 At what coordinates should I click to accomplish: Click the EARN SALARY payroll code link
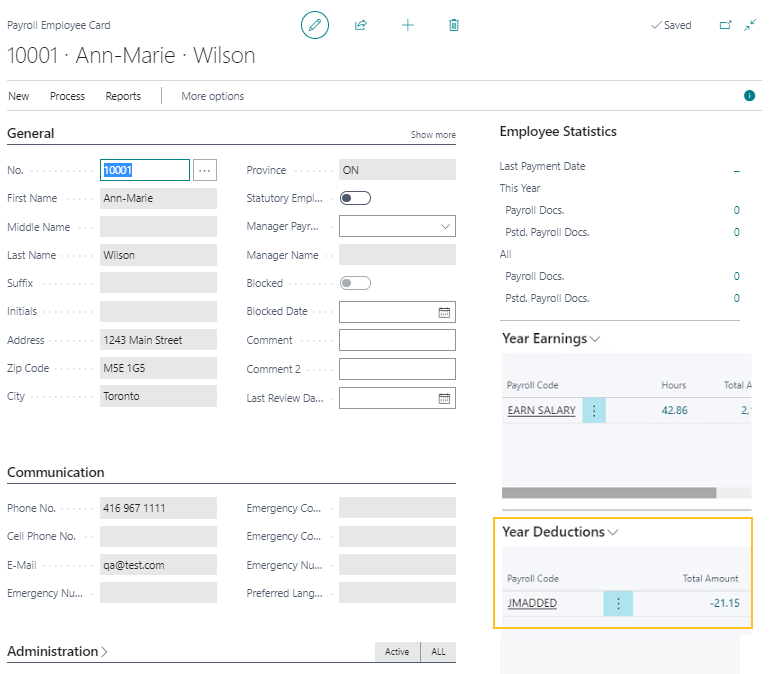[x=541, y=410]
